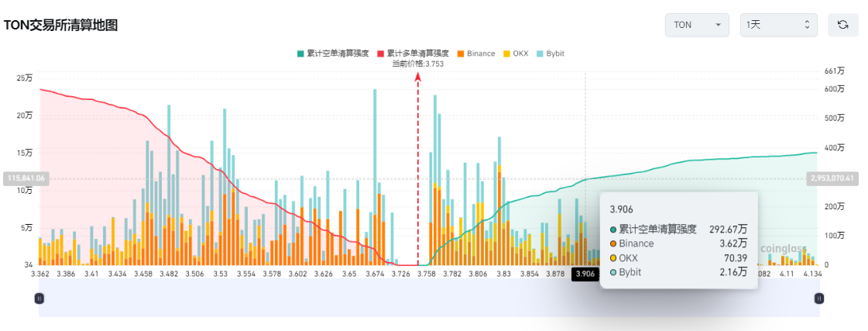Click x-axis label 3.482
The height and width of the screenshot is (331, 868).
coord(169,274)
